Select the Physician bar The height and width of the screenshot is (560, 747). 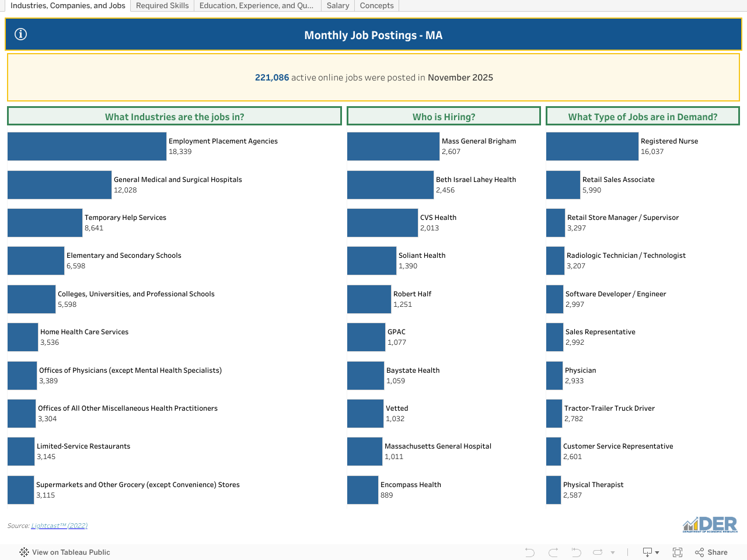click(554, 376)
